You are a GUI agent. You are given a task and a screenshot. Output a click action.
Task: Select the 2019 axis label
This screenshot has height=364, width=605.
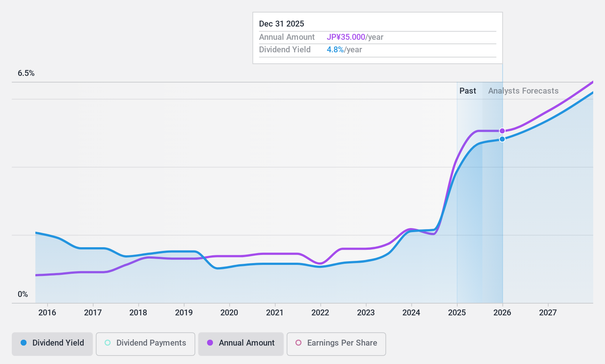coord(184,313)
